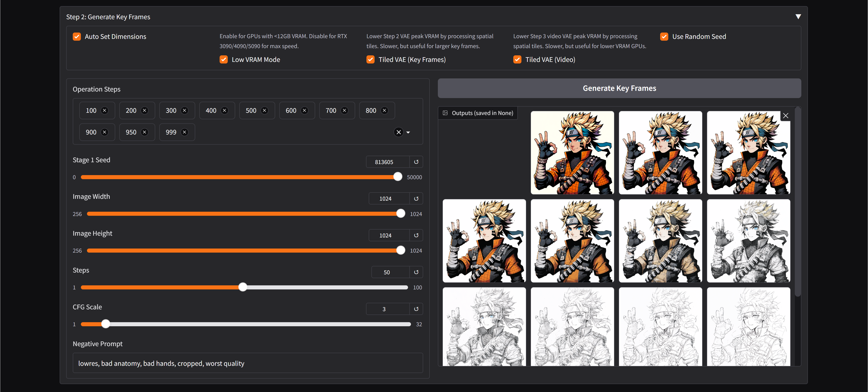Screen dimensions: 868x392
Task: Reset the Image Height value
Action: 416,236
